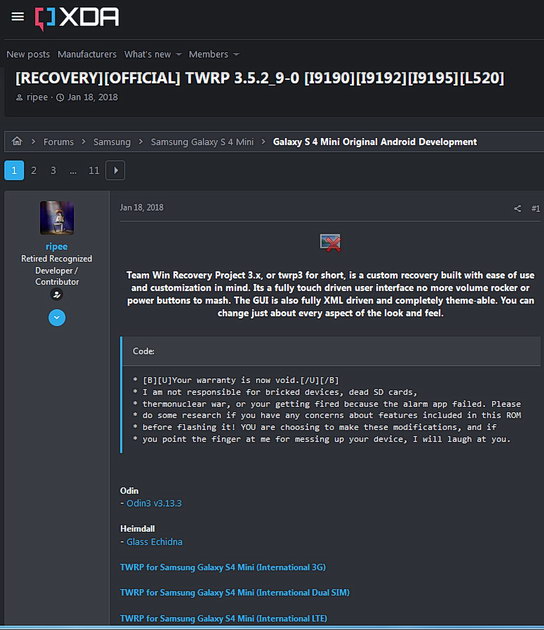
Task: Click the code line ending "I will laugh at you."
Action: [x=322, y=439]
